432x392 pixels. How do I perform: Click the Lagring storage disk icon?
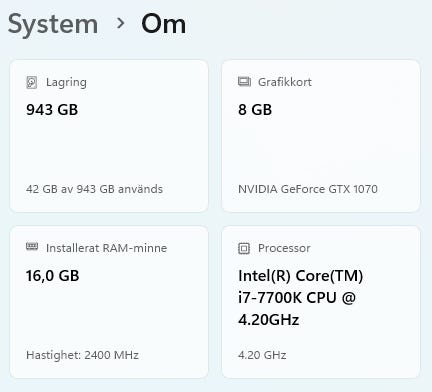[32, 82]
